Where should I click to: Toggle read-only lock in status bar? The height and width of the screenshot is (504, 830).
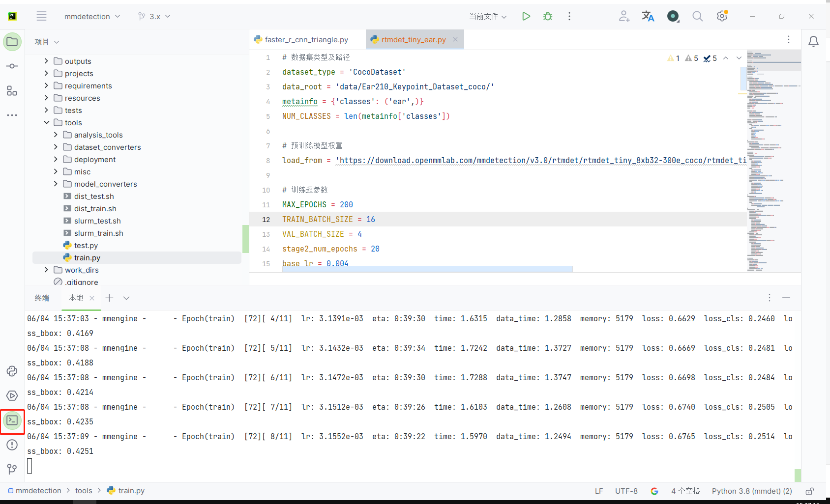click(809, 491)
